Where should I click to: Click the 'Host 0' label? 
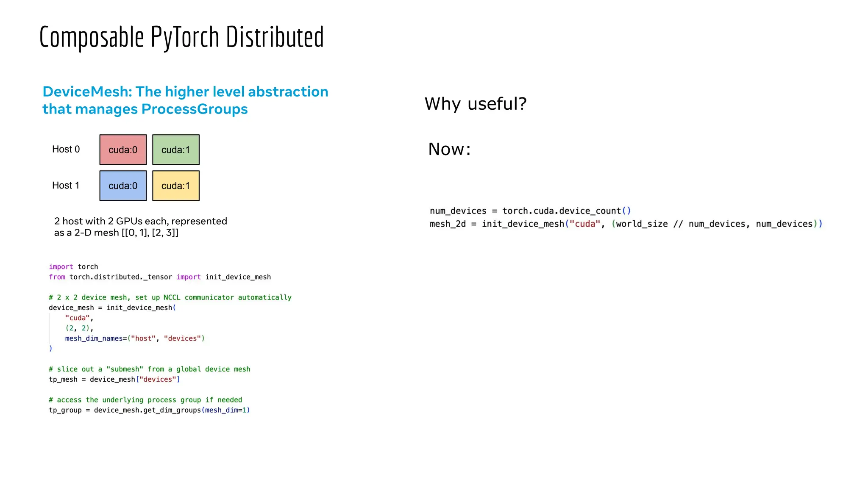66,149
